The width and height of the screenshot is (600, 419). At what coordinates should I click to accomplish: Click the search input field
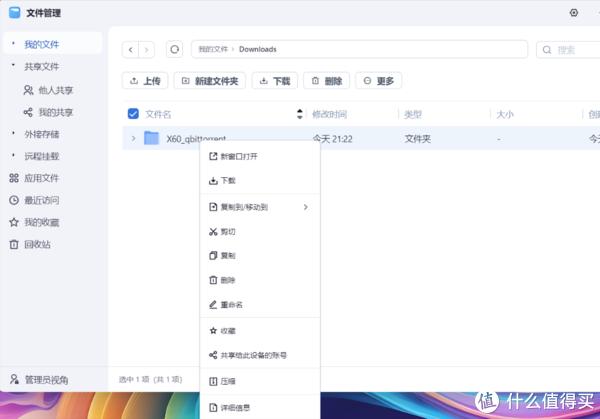[x=568, y=50]
